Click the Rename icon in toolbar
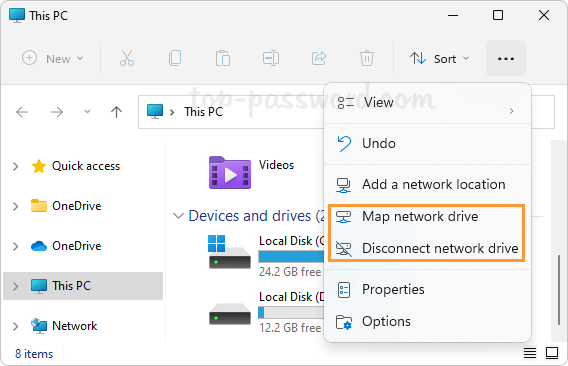 271,58
